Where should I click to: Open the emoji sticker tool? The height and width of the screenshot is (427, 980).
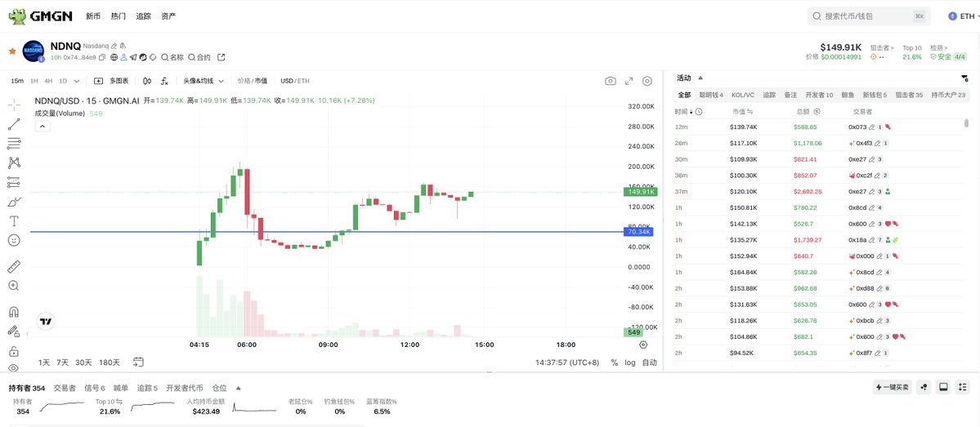[x=14, y=240]
